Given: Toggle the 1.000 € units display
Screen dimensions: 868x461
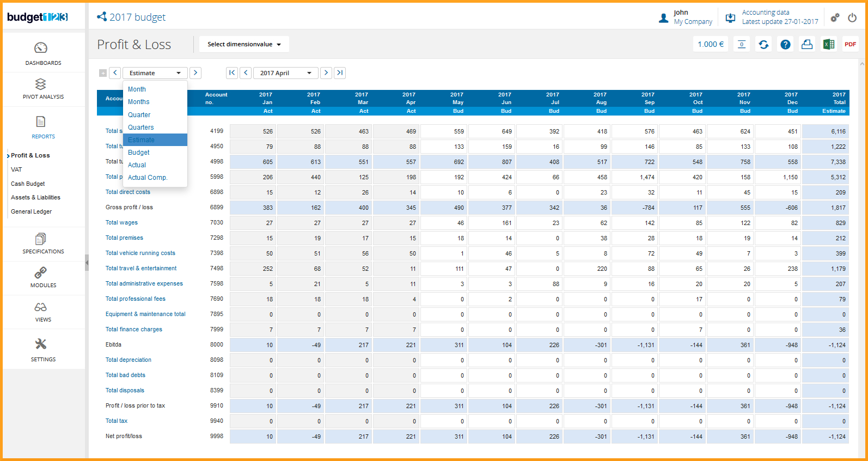Looking at the screenshot, I should (x=711, y=45).
